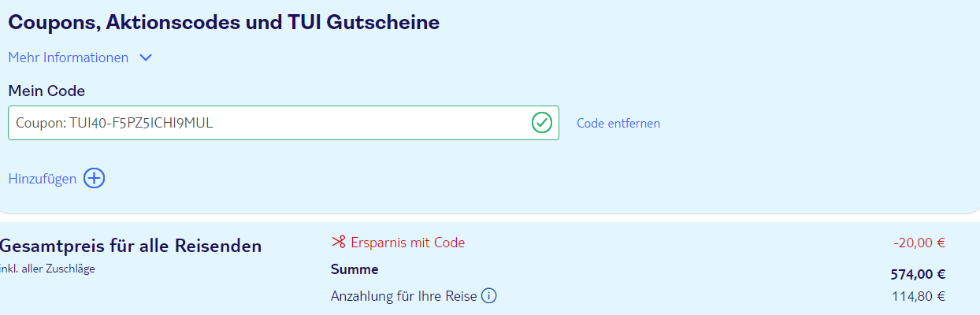Open the Mehr Informationen link
This screenshot has width=980, height=315.
pyautogui.click(x=69, y=57)
